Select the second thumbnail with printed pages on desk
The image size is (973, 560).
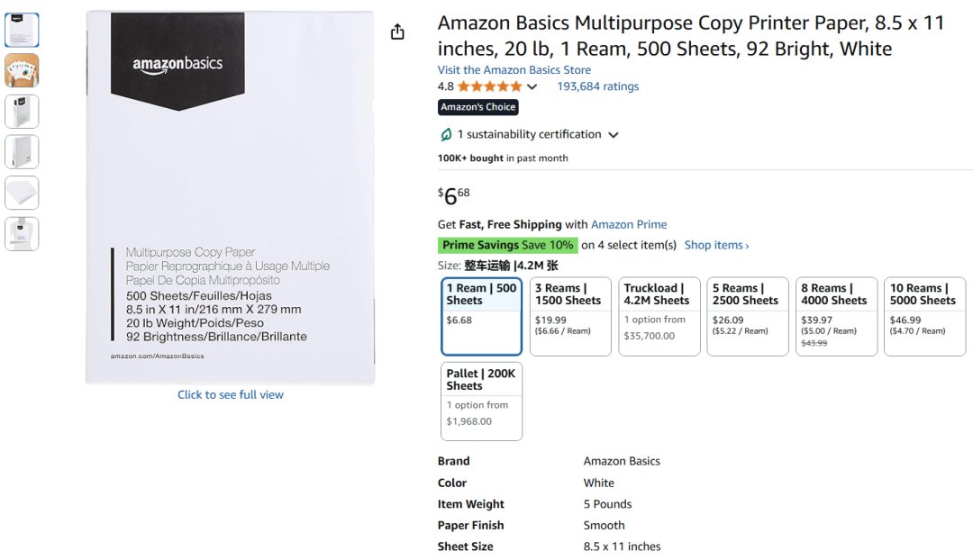[22, 70]
